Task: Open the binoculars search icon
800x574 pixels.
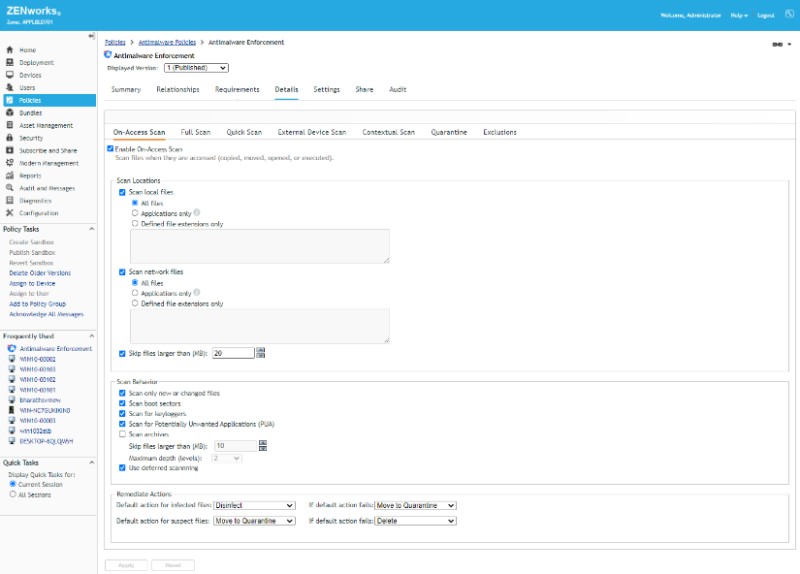Action: click(x=777, y=44)
